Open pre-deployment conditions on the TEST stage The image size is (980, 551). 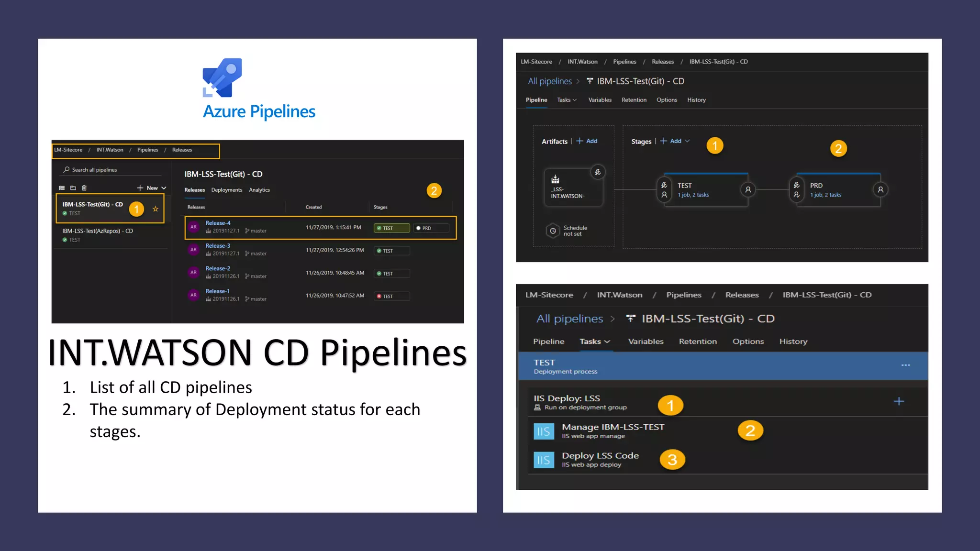click(664, 190)
